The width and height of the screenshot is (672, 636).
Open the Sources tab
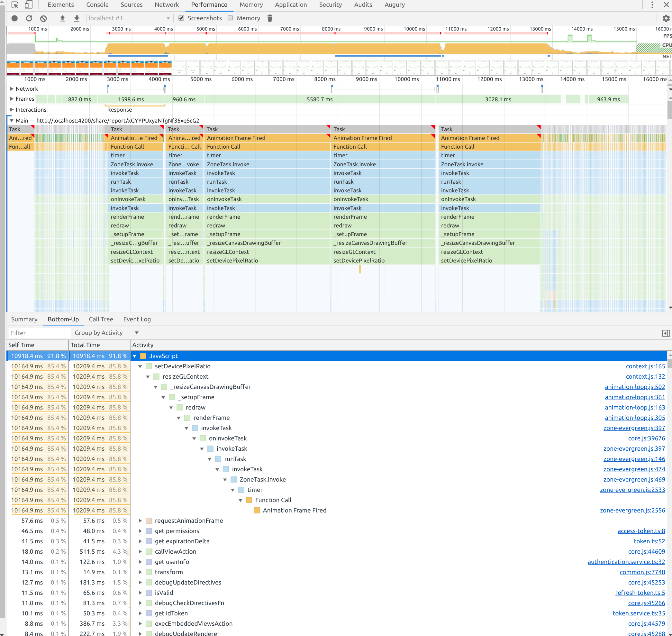coord(132,5)
